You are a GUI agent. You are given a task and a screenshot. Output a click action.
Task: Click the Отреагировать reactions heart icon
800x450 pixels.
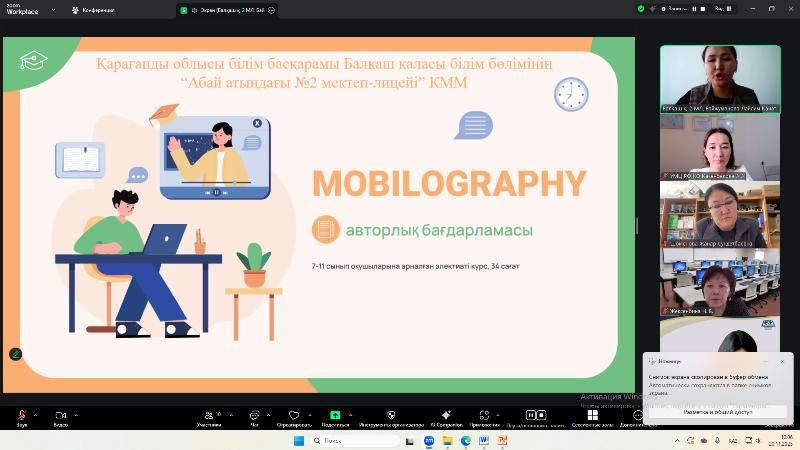(x=294, y=415)
